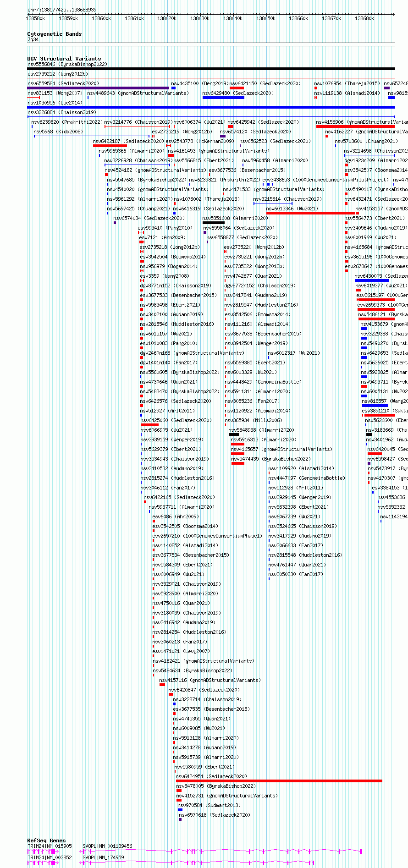Open nsv6421150 (Sedlazeck2020) variant label
This screenshot has height=868, width=408.
(x=265, y=84)
